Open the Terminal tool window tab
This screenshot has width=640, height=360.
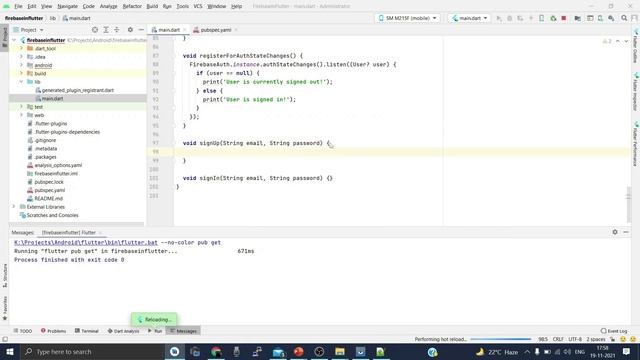[87, 331]
